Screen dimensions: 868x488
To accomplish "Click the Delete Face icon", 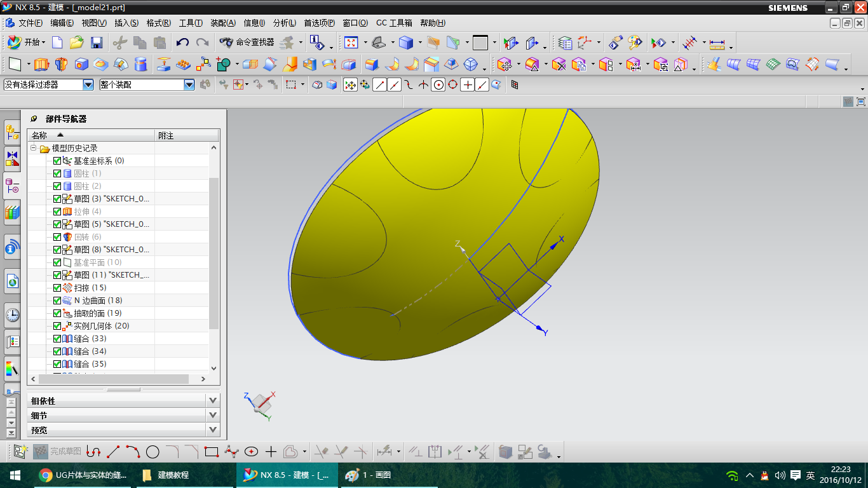I will tap(559, 64).
